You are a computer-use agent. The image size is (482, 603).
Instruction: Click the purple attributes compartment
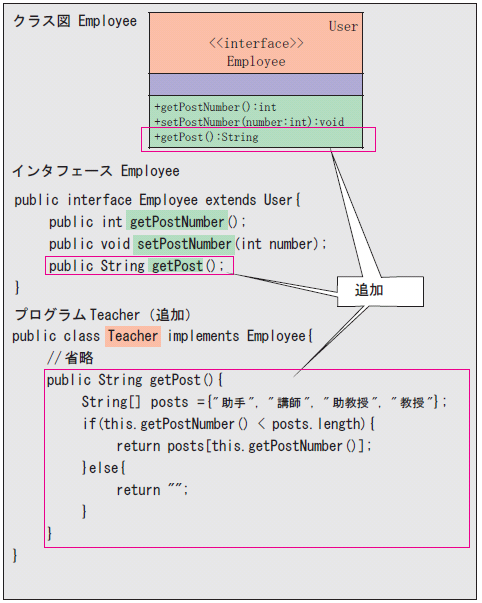click(256, 85)
